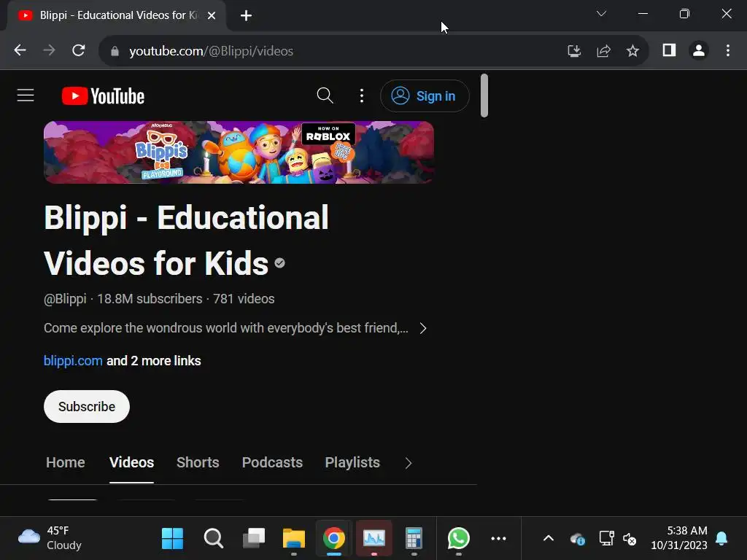Open the blippi.com link

[73, 360]
